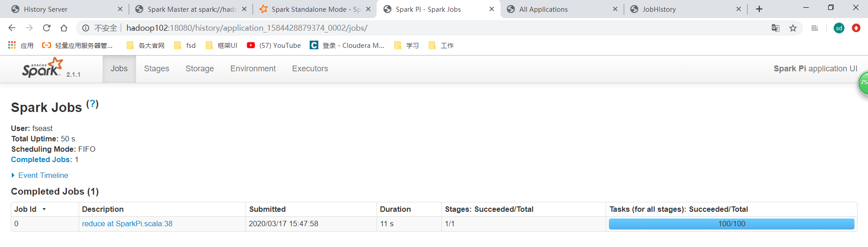Click the Spark Pi application UI label
The width and height of the screenshot is (868, 247).
815,69
